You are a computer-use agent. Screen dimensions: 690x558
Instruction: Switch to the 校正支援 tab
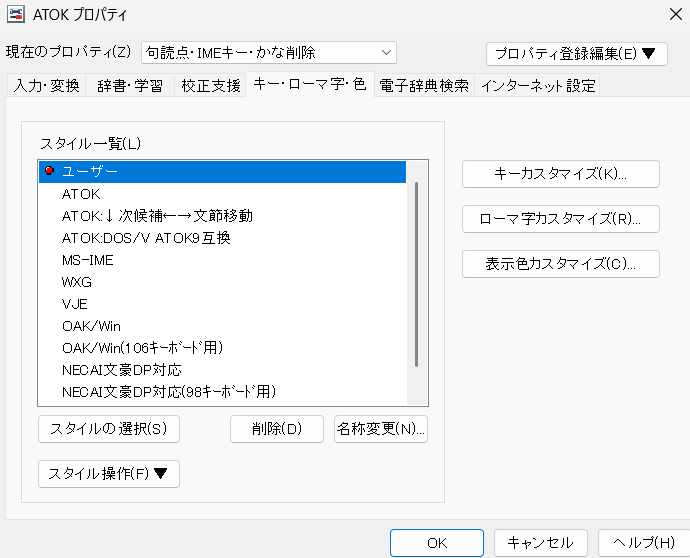(211, 85)
